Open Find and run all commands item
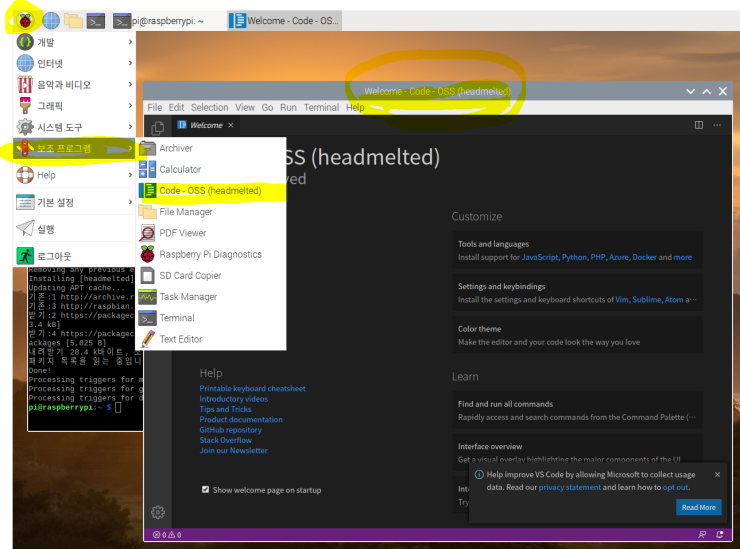 [x=577, y=410]
